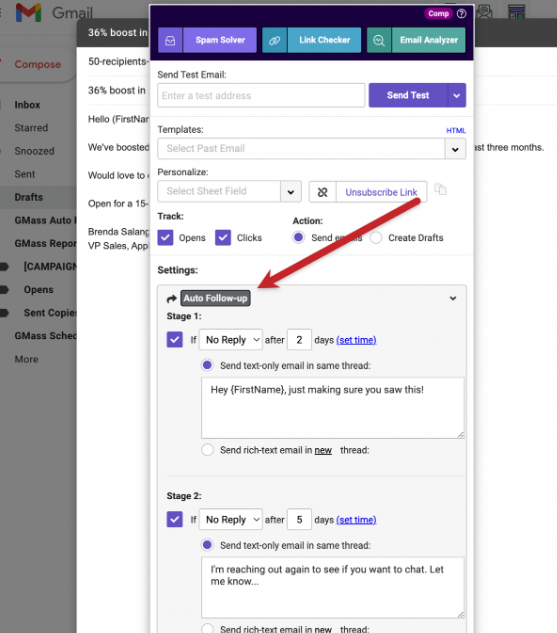Viewport: 557px width, 633px height.
Task: Toggle the Stage 2 enable checkbox
Action: click(x=174, y=519)
